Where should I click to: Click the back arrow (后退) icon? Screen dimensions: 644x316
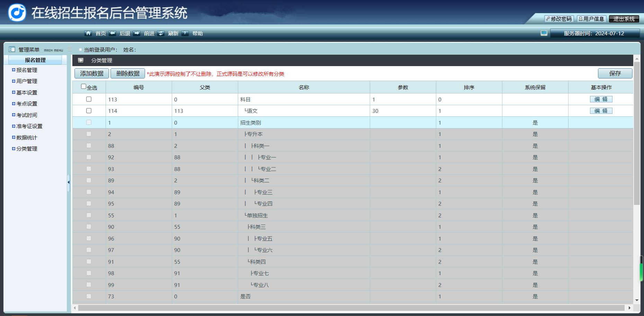pyautogui.click(x=112, y=33)
